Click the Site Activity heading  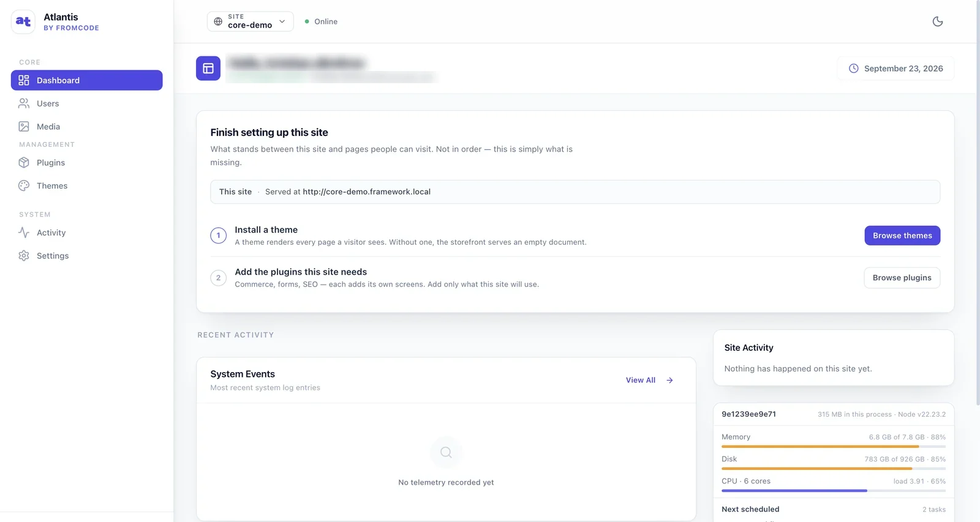pos(748,348)
